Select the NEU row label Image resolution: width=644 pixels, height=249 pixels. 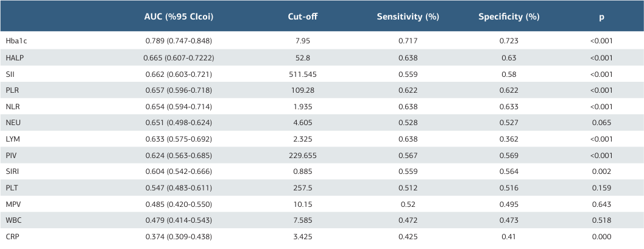click(x=13, y=123)
